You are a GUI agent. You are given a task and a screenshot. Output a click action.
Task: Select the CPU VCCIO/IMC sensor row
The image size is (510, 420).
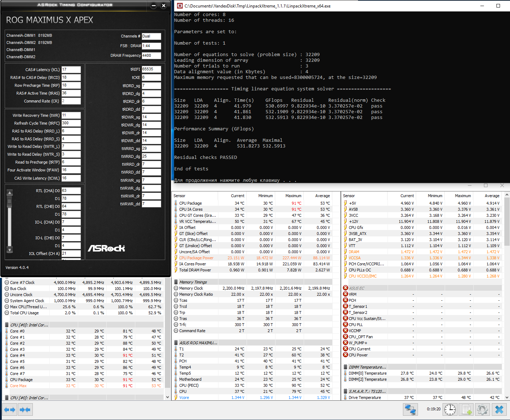[421, 276]
